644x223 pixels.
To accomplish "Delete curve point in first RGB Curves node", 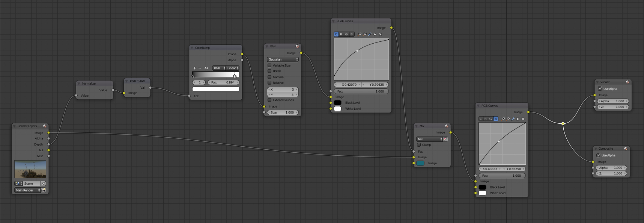I will tap(380, 34).
